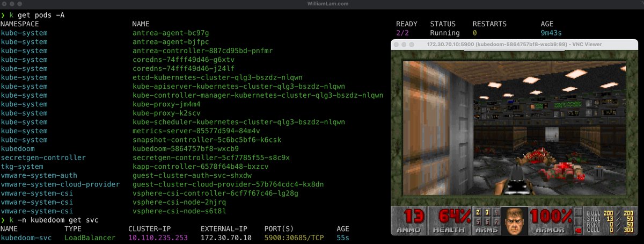Click the 9m43s age value
The height and width of the screenshot is (244, 644).
point(551,33)
